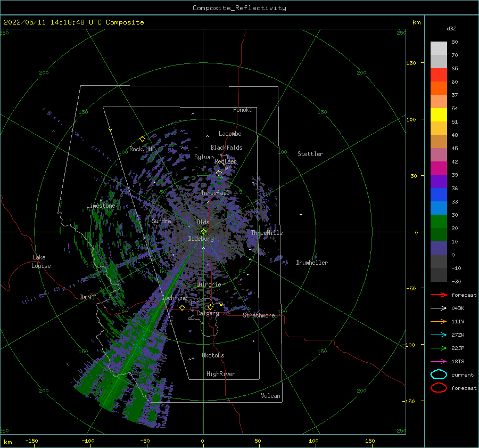This screenshot has height=448, width=479.
Task: Click the Airdrie label
Action: pos(210,284)
